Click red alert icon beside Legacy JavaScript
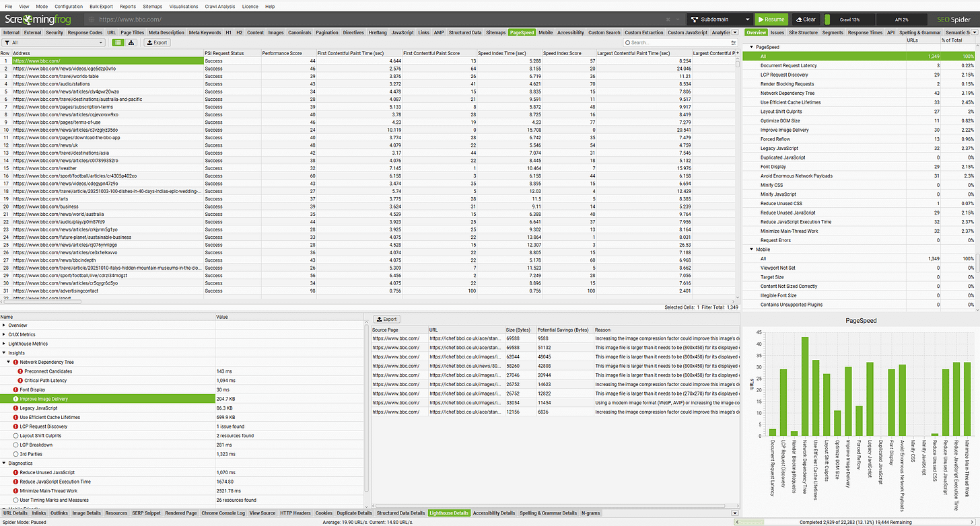The image size is (980, 526). [x=15, y=408]
